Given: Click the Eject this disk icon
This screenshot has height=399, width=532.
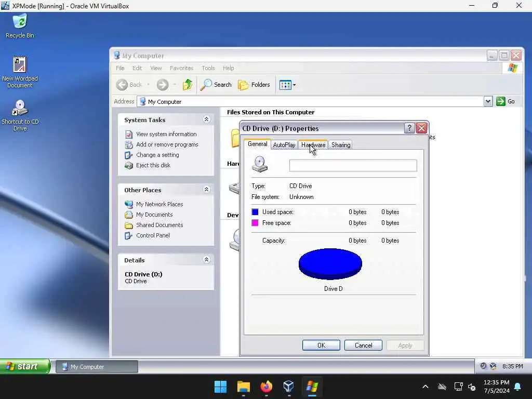Looking at the screenshot, I should pyautogui.click(x=129, y=166).
